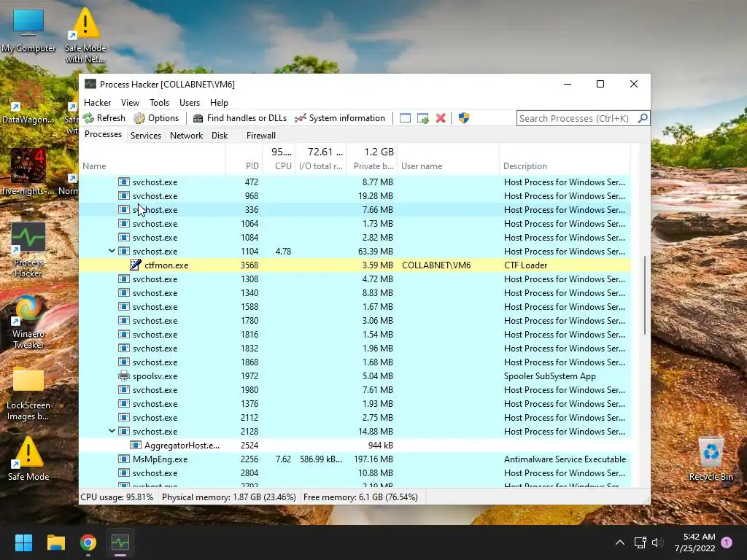
Task: Select the MsMpEng.exe process row
Action: 355,459
